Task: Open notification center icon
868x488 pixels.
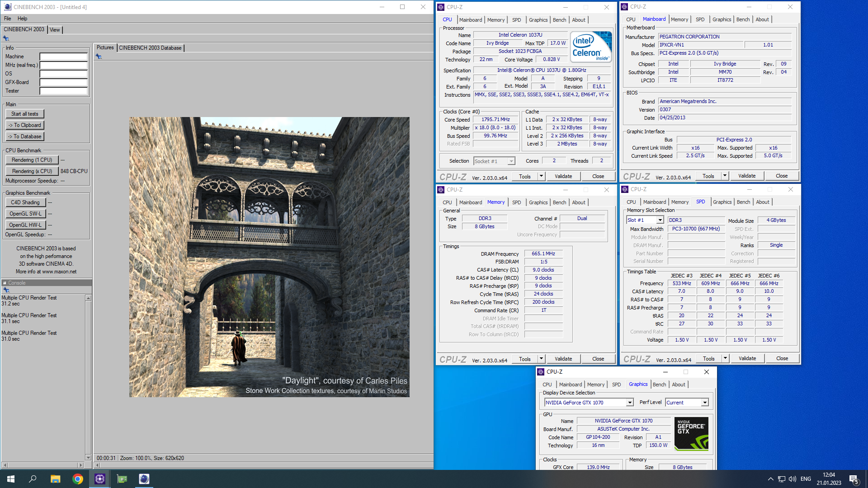Action: 854,479
